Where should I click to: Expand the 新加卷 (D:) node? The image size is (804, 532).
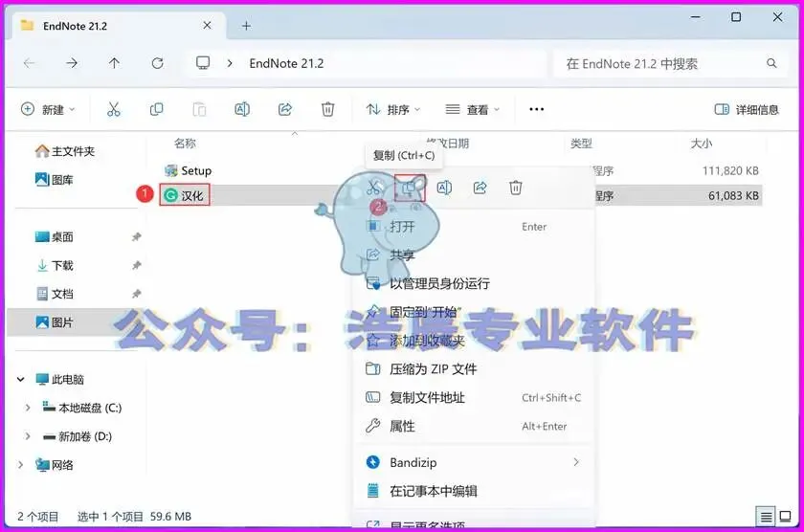click(28, 436)
